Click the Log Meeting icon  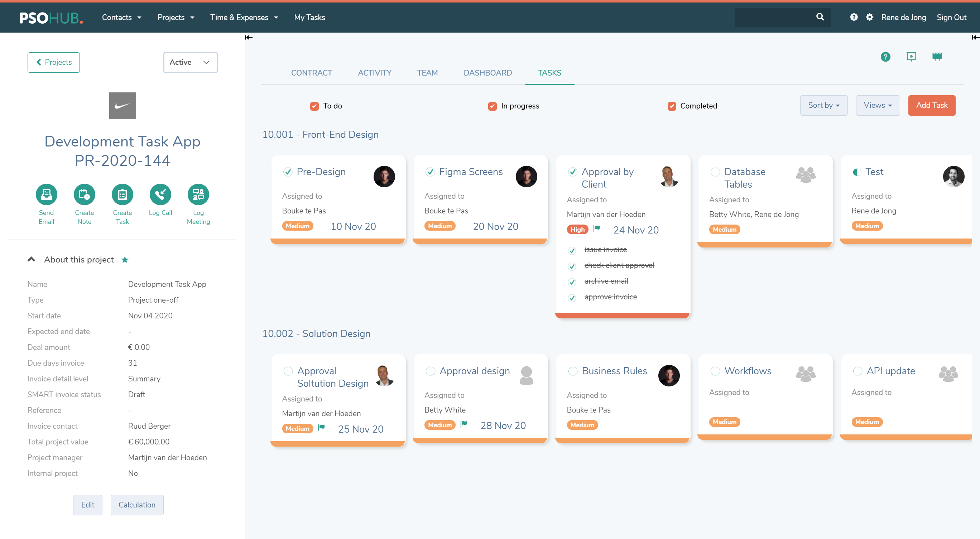point(198,194)
